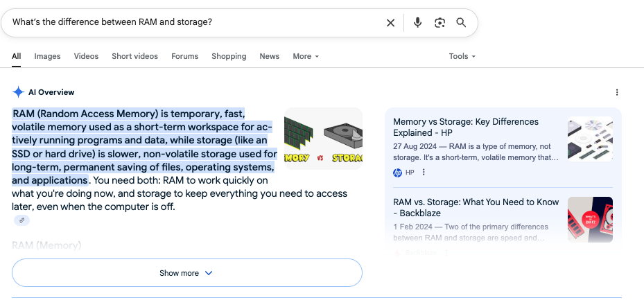Viewport: 644px width, 307px height.
Task: Click the blue AI Overview sparkle icon
Action: [19, 92]
